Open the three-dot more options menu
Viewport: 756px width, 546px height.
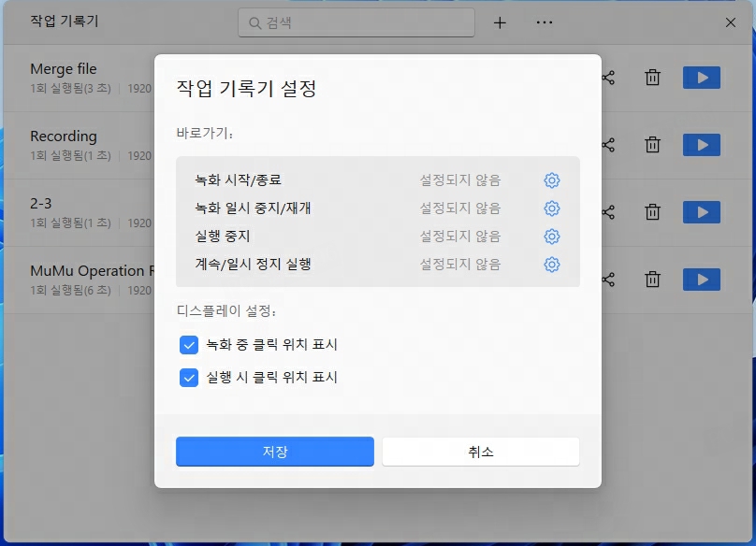pos(545,22)
